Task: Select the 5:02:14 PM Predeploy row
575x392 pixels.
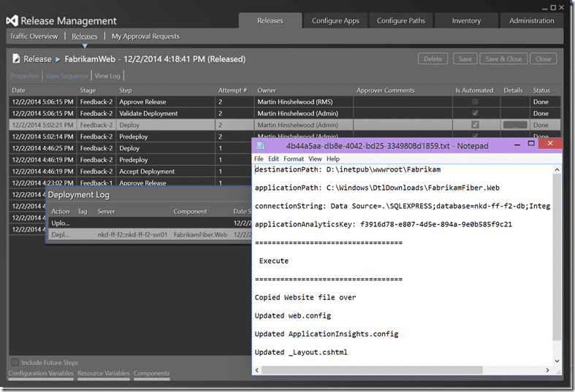Action: coord(130,137)
